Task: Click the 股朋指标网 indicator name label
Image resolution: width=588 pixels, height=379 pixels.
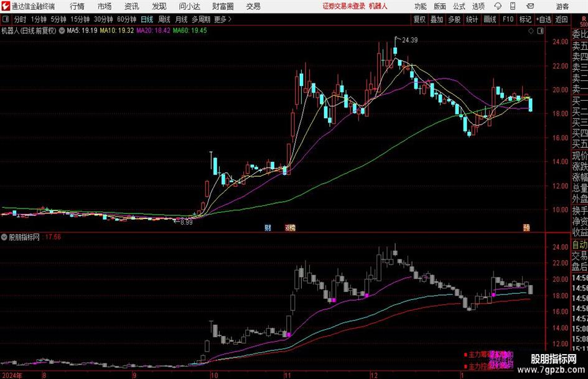Action: coord(24,237)
